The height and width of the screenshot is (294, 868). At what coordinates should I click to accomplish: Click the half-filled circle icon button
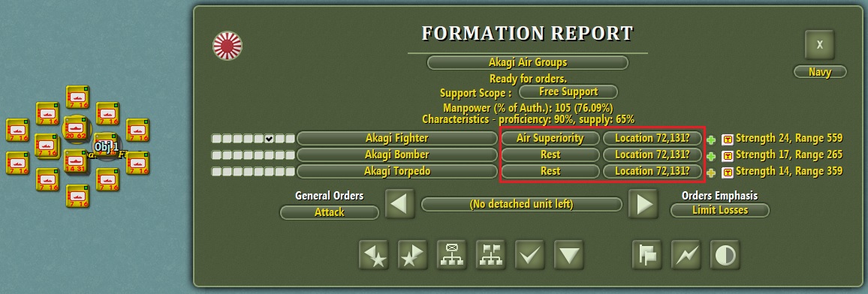(x=725, y=255)
